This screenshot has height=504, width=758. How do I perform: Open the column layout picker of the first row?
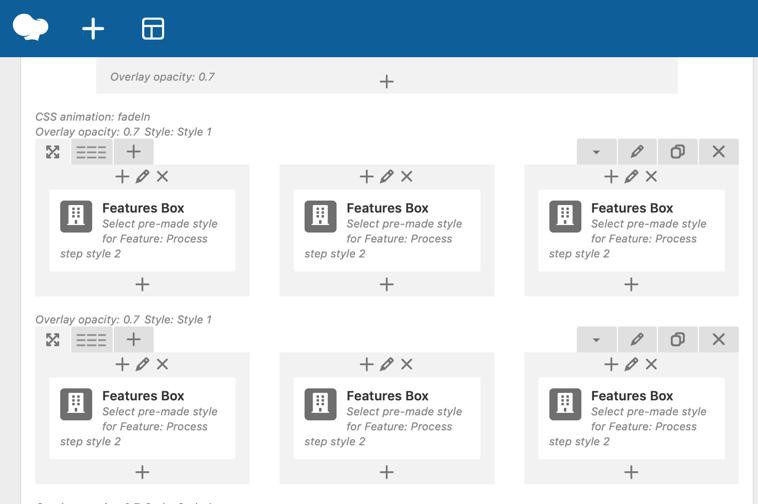click(x=91, y=152)
